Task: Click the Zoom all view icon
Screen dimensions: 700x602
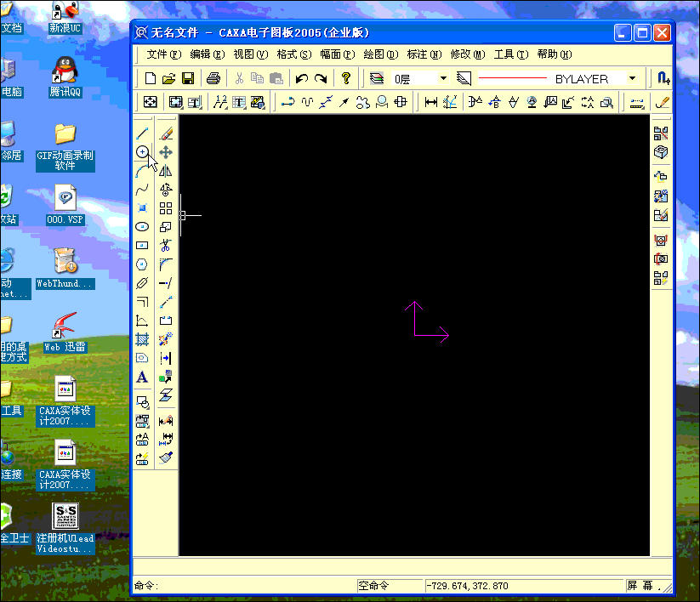Action: click(x=150, y=102)
